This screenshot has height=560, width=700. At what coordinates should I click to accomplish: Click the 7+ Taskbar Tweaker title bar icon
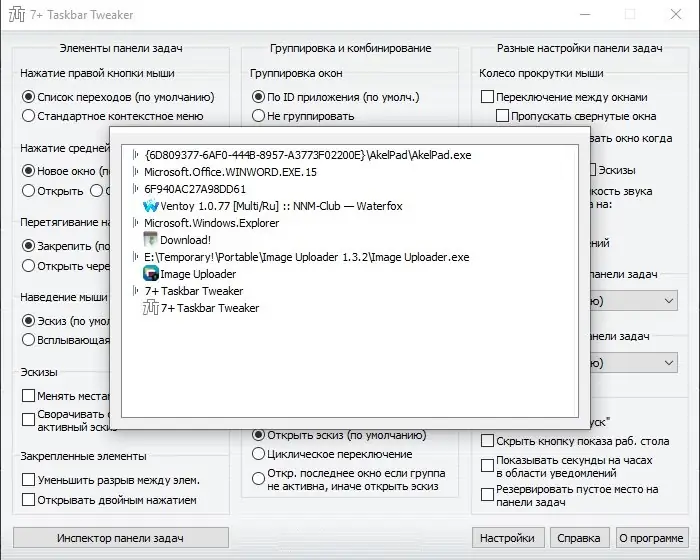(x=17, y=14)
